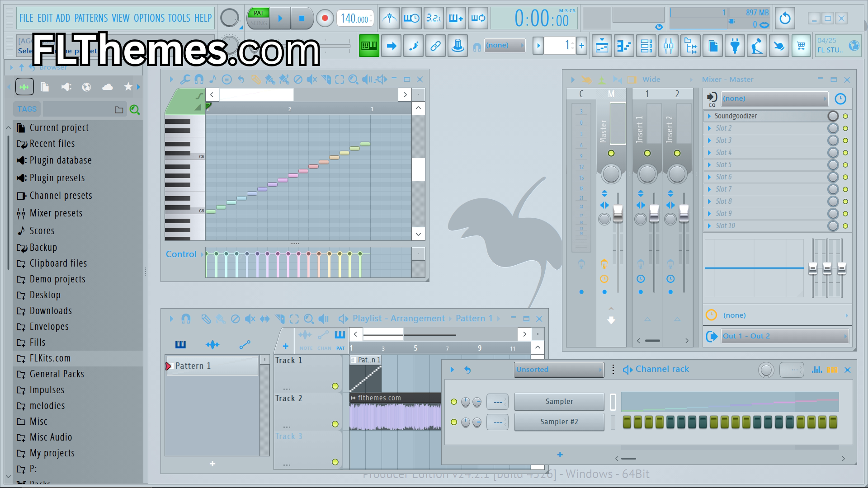Image resolution: width=868 pixels, height=488 pixels.
Task: Start recording with the Record button
Action: pos(324,19)
